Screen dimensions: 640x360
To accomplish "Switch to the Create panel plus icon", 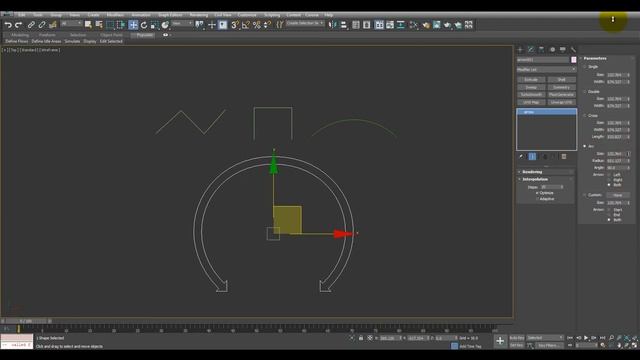I will [520, 49].
